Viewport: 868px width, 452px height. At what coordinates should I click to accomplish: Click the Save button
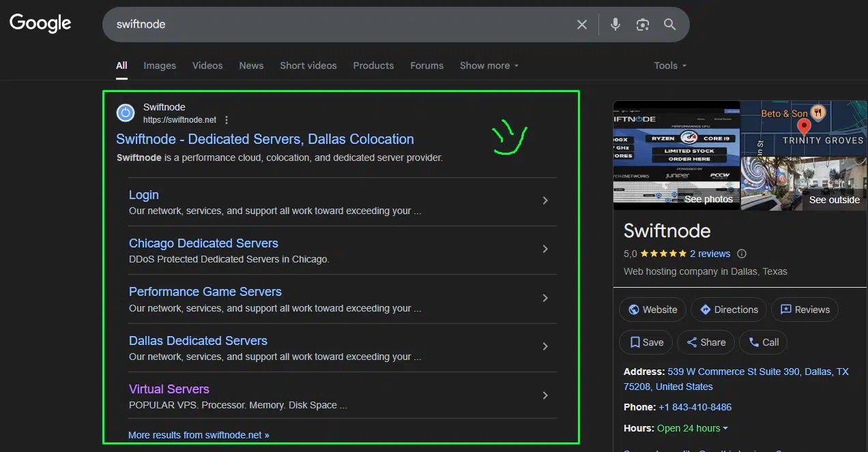pyautogui.click(x=646, y=342)
